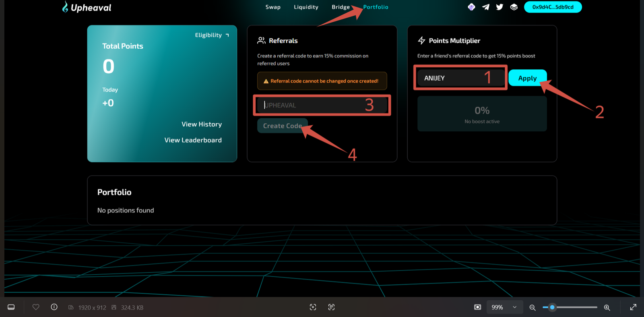Enter full screen with the expand arrows icon
The image size is (644, 317).
(x=633, y=307)
